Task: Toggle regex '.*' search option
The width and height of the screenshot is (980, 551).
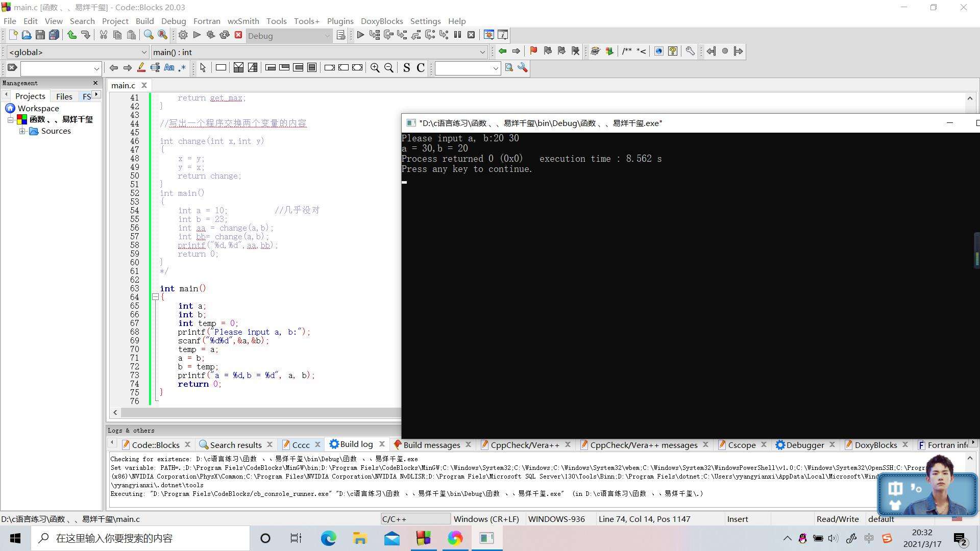Action: 182,68
